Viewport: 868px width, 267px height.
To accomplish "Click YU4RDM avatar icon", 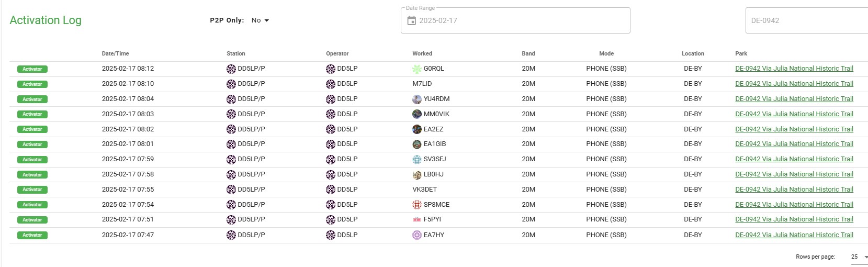I will click(x=417, y=99).
